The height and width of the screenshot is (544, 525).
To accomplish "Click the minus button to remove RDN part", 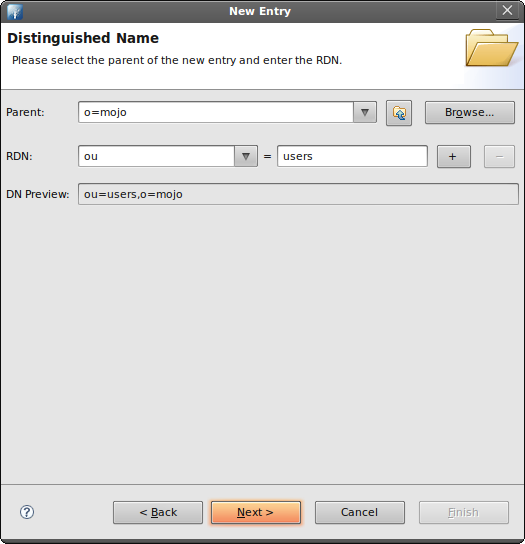I will (x=499, y=156).
